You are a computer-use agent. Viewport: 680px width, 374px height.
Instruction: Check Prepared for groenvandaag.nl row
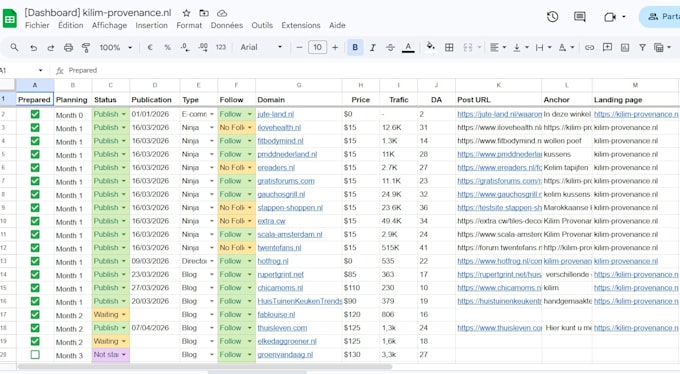click(x=35, y=355)
